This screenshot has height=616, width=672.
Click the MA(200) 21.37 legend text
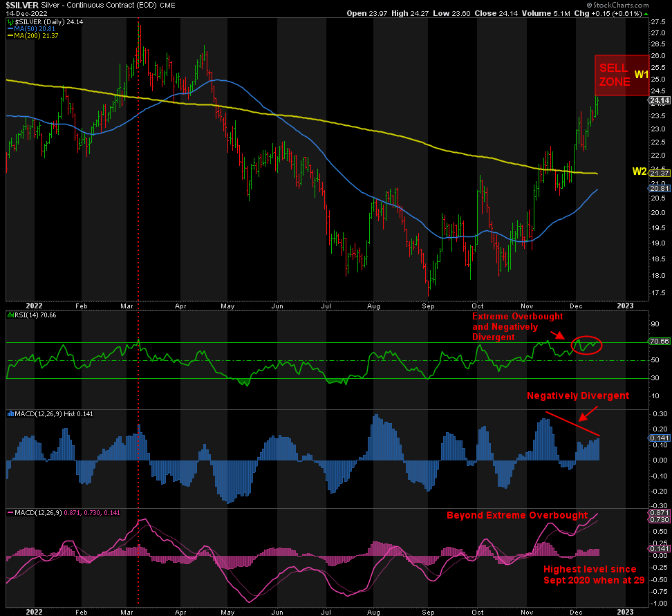point(37,35)
